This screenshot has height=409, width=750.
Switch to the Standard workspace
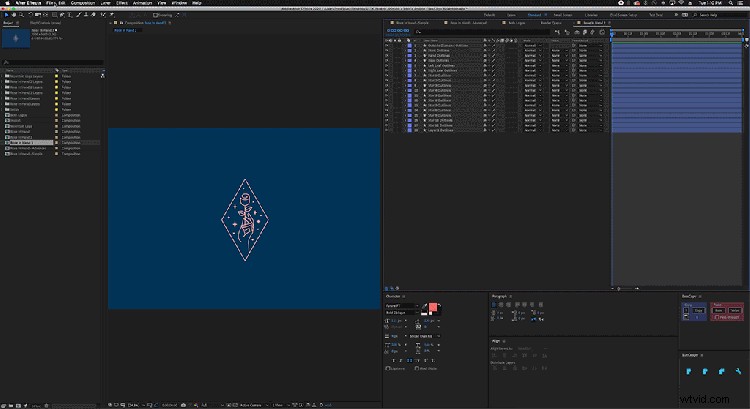[534, 15]
